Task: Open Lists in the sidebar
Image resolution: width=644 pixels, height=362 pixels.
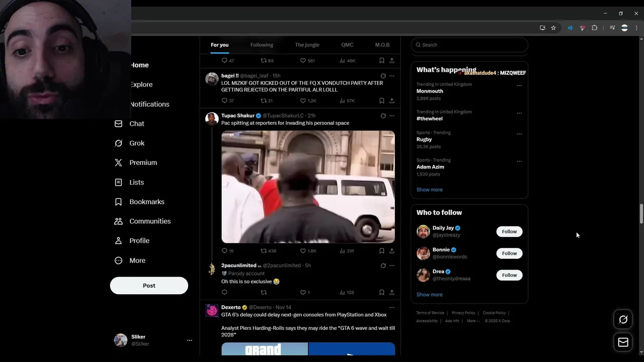Action: click(129, 183)
